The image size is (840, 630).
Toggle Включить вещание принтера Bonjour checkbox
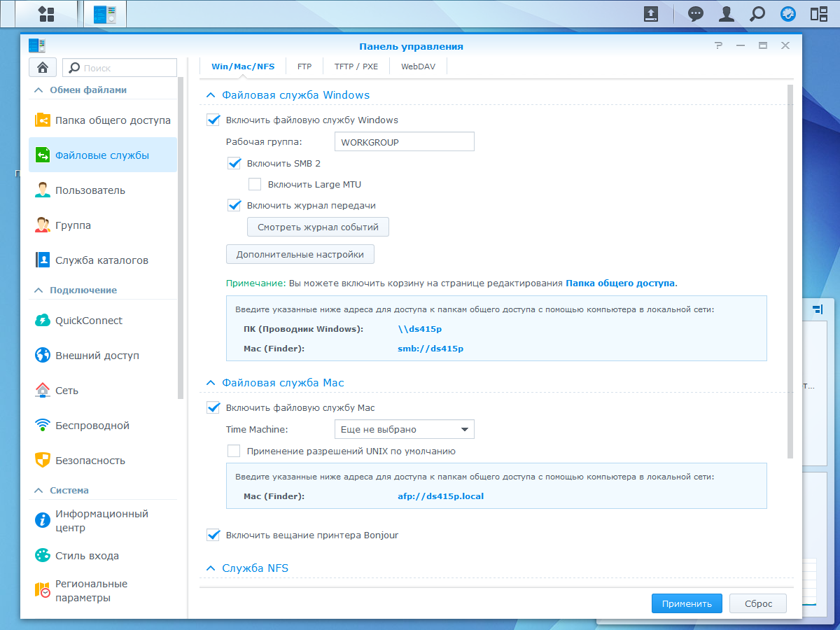213,535
